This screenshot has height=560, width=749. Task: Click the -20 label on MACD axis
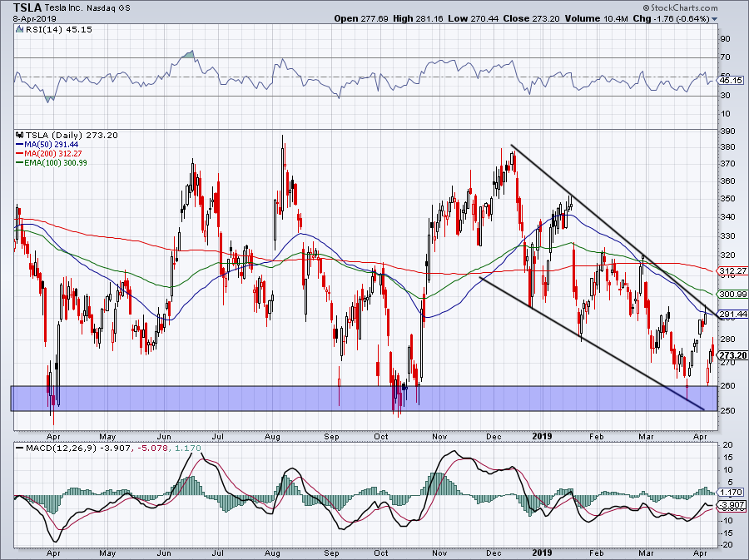(x=727, y=545)
